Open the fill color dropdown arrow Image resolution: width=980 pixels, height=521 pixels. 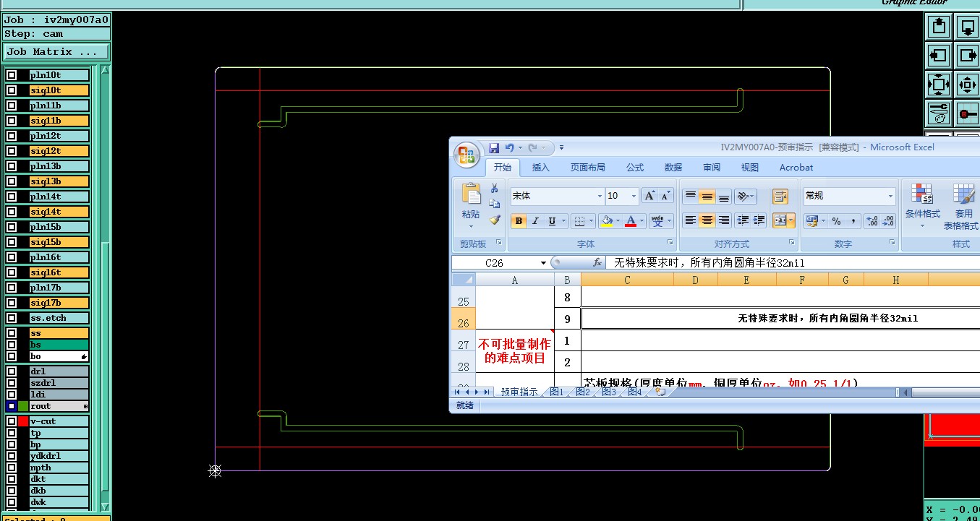(618, 221)
